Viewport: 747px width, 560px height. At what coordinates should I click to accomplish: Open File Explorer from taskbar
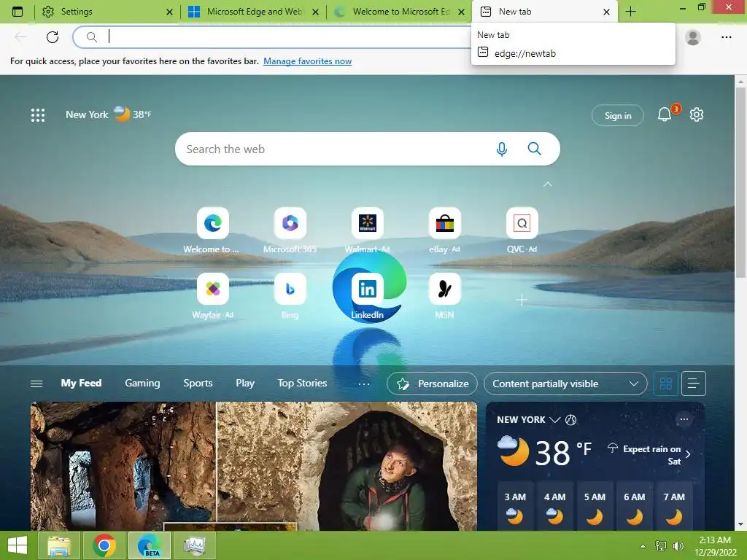(59, 545)
